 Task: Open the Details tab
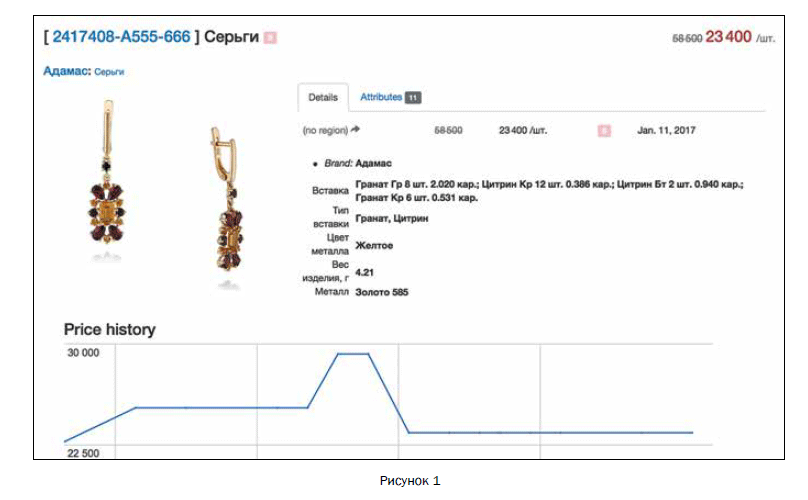(323, 98)
